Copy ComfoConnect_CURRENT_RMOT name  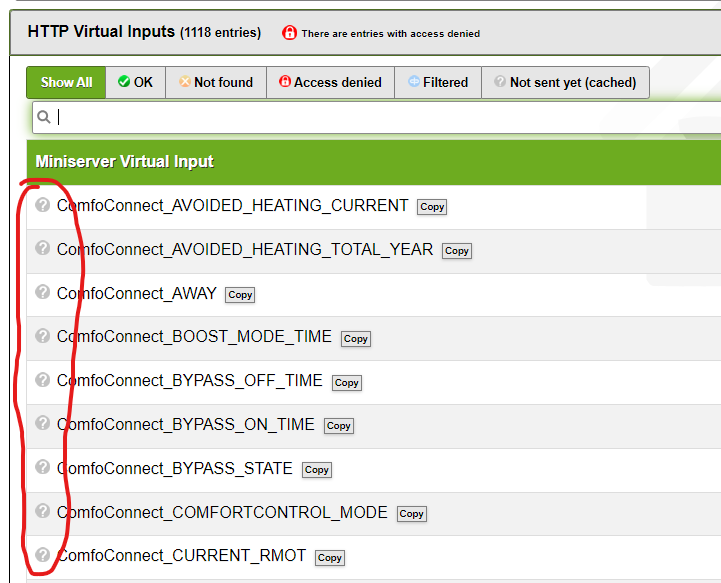[330, 558]
